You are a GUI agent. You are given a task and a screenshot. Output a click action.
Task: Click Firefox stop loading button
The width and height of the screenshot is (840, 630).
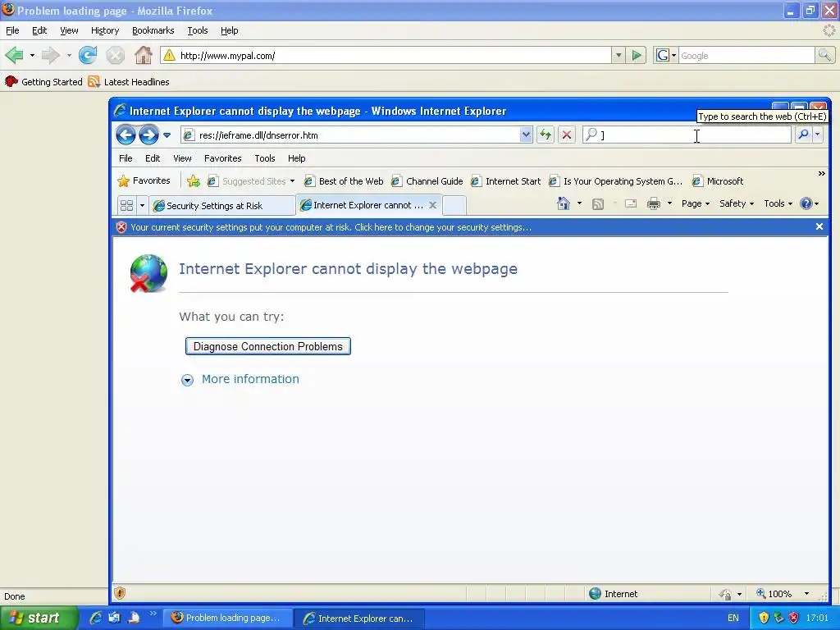click(115, 55)
